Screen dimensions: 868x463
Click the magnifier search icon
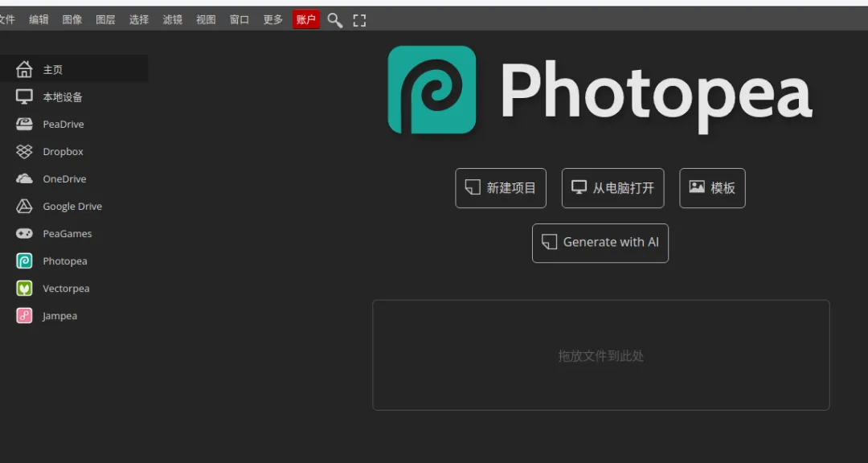click(335, 20)
